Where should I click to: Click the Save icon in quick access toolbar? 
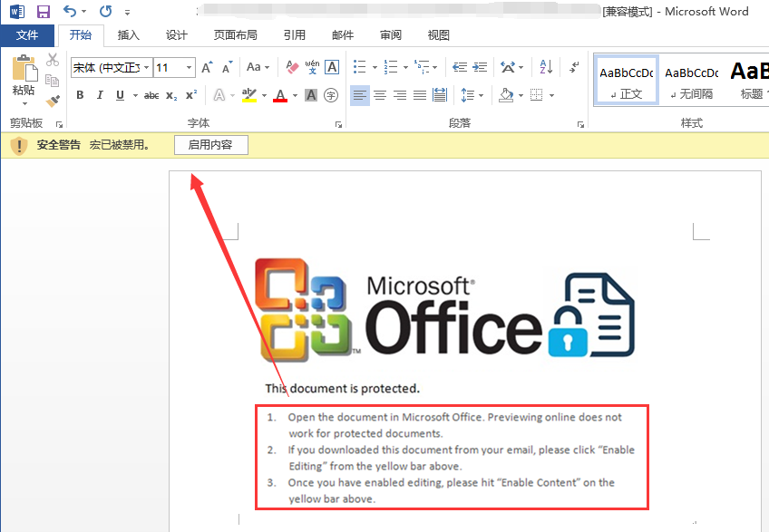(44, 11)
